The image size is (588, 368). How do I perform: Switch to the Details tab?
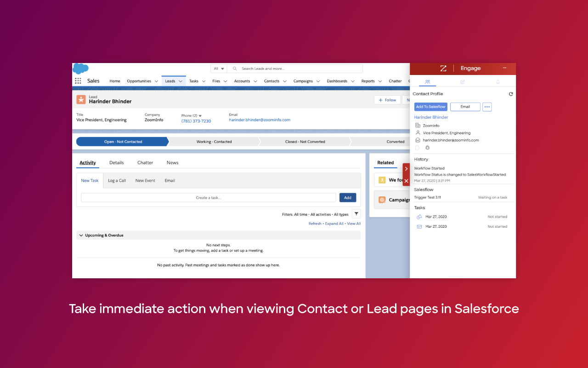(x=116, y=162)
